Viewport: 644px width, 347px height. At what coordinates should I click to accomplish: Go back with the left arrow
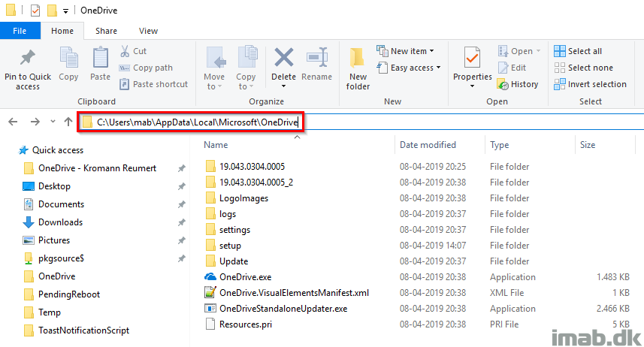coord(13,122)
